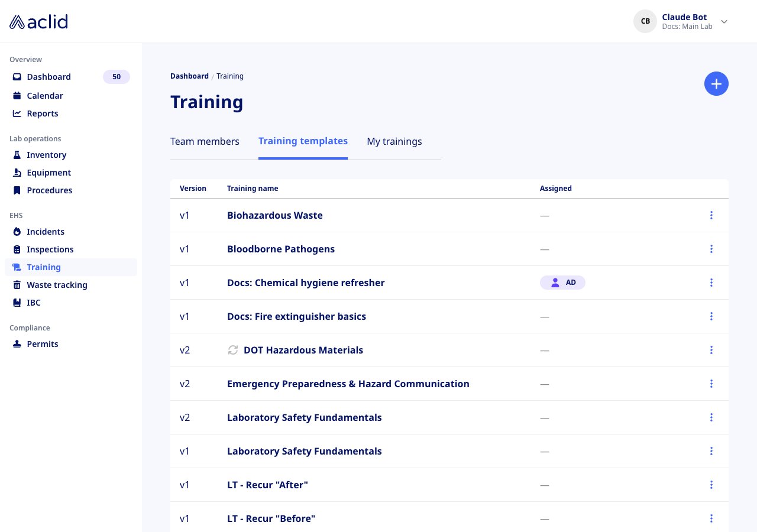The height and width of the screenshot is (532, 757).
Task: Open Waste tracking page
Action: 71,285
